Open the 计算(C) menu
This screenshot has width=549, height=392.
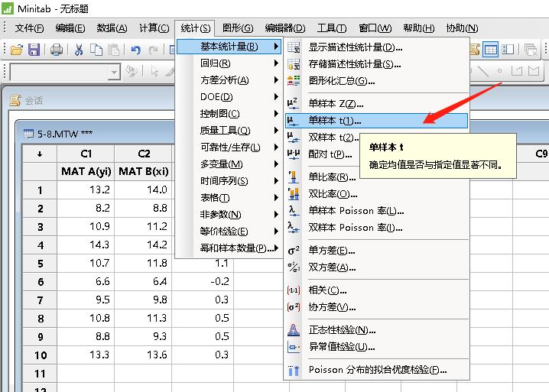tap(154, 28)
